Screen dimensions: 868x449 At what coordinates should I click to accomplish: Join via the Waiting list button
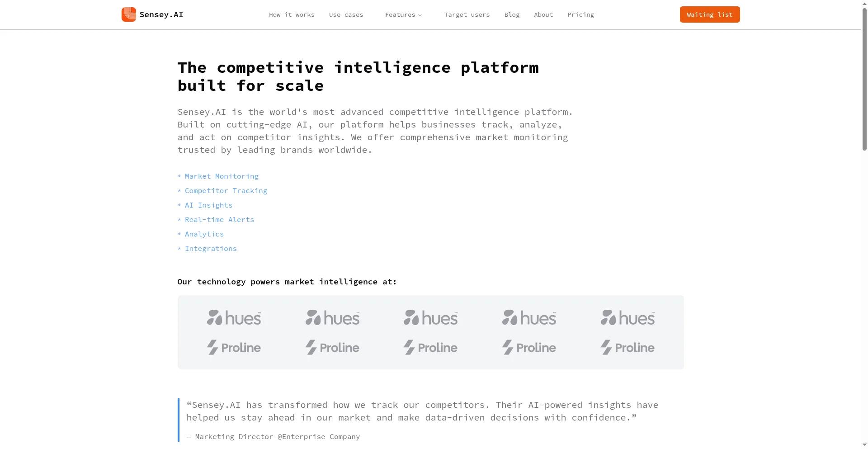click(x=710, y=14)
